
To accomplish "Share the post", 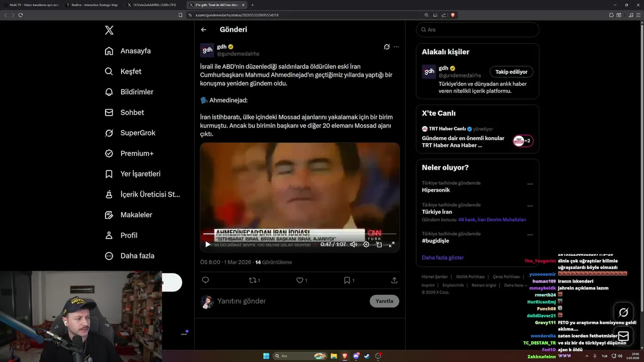I will click(x=394, y=280).
